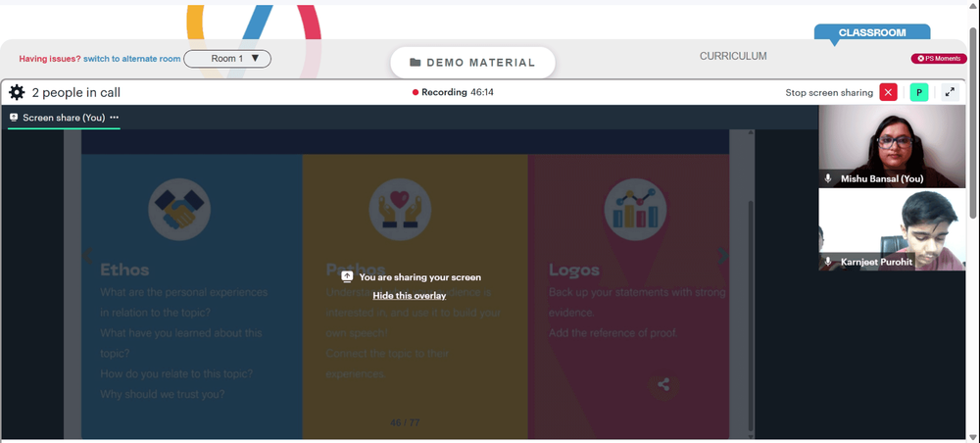The height and width of the screenshot is (443, 980).
Task: Open call settings gear icon
Action: pos(17,92)
